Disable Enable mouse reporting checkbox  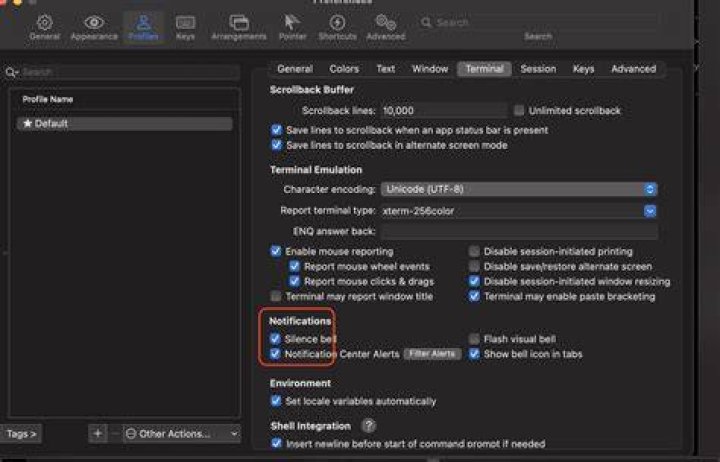[276, 251]
